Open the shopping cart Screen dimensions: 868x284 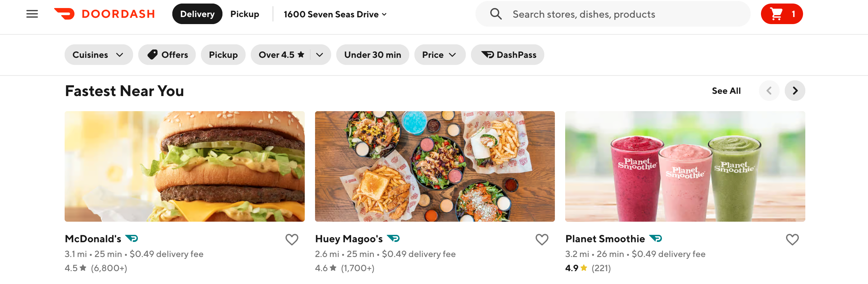click(x=782, y=14)
